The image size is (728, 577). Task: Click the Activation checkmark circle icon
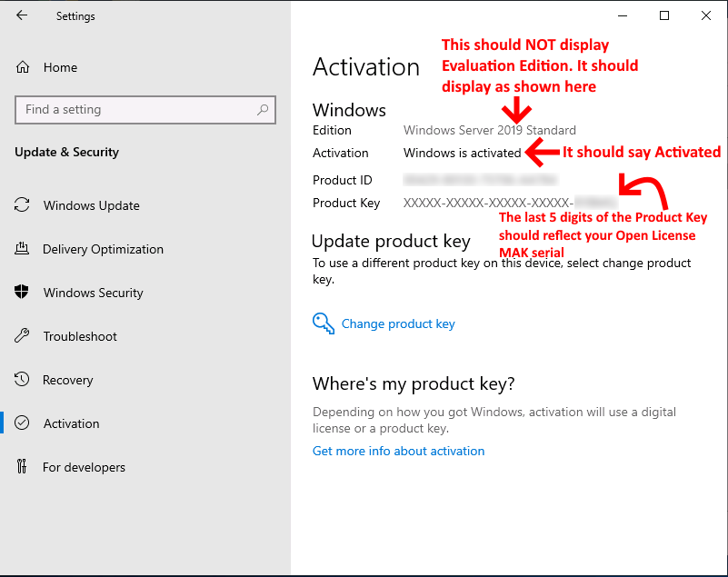click(x=23, y=423)
